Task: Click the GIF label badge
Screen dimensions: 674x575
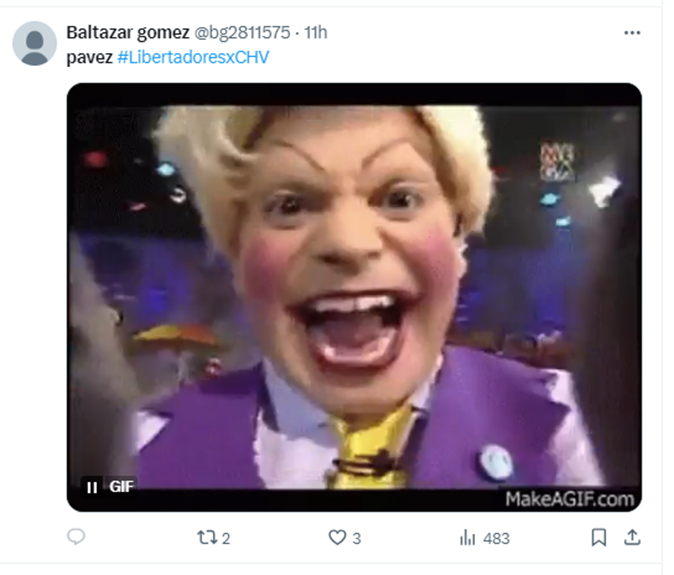Action: click(x=121, y=487)
